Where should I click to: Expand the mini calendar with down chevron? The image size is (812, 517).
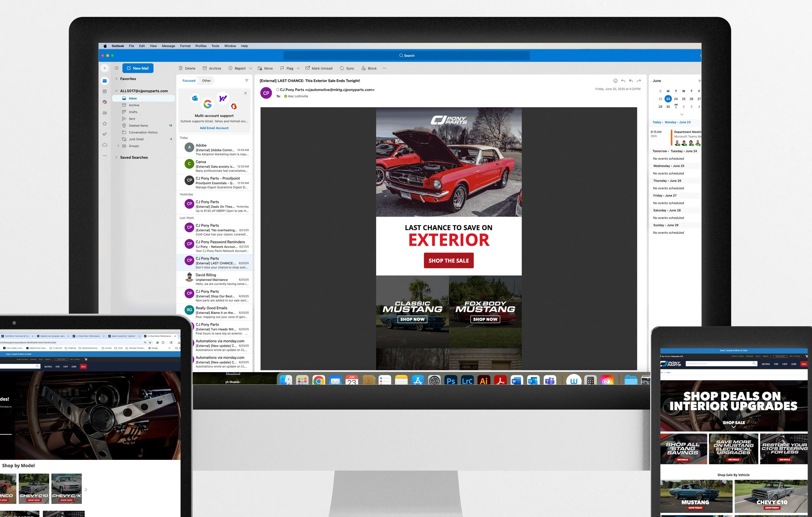click(681, 114)
